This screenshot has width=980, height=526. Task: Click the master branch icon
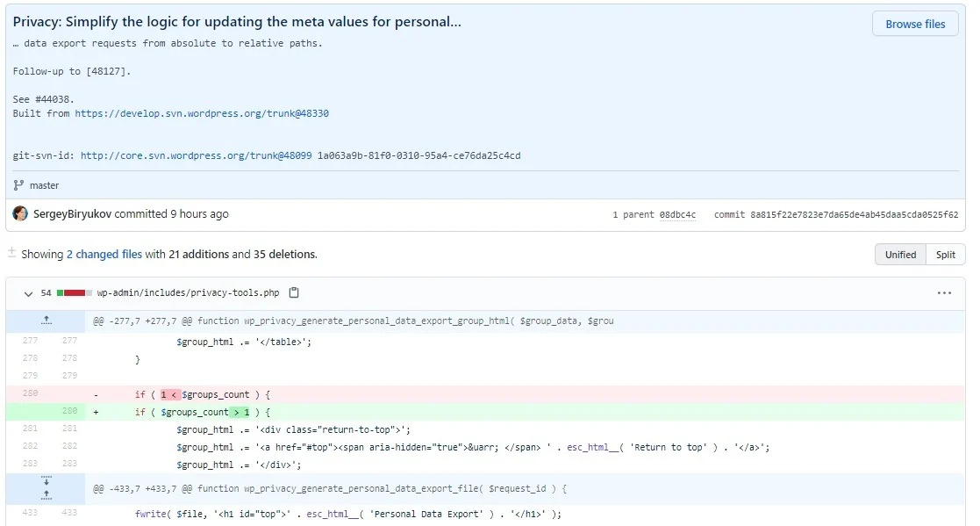[x=18, y=185]
